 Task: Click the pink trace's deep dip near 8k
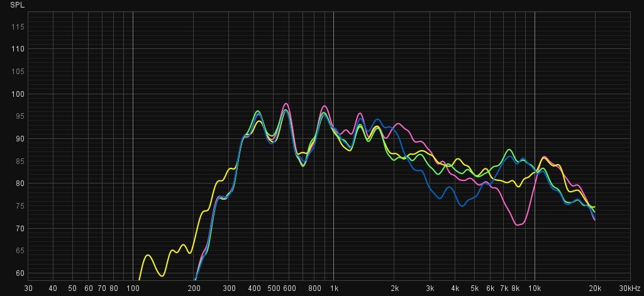click(518, 224)
